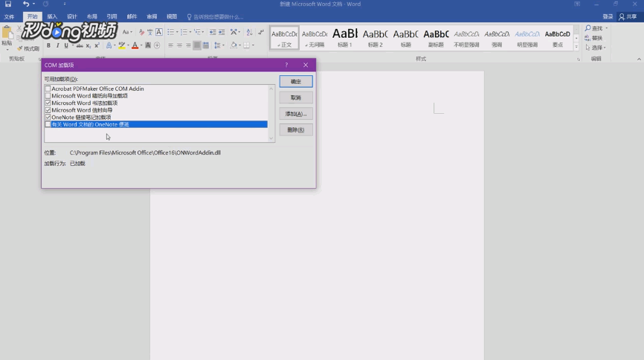Click the Distributed alignment icon

206,45
